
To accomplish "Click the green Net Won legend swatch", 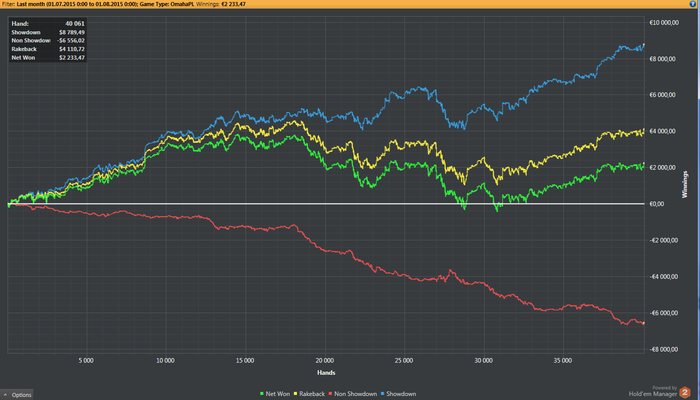I will coord(262,394).
